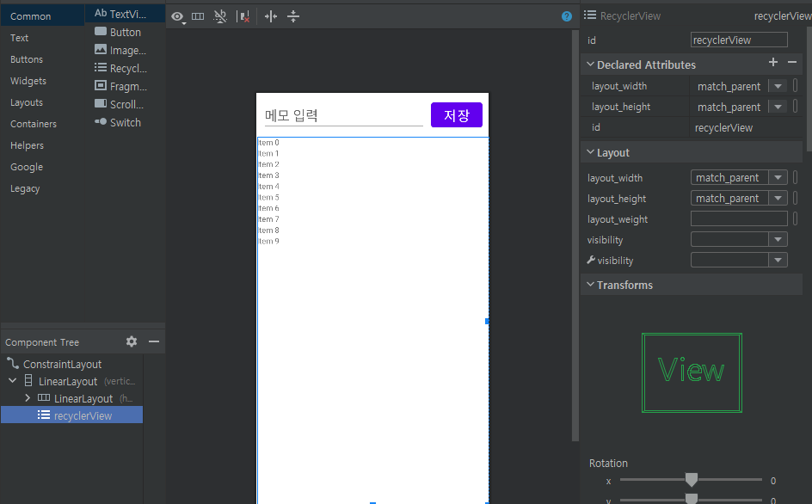
Task: Collapse the Transforms section
Action: 590,284
